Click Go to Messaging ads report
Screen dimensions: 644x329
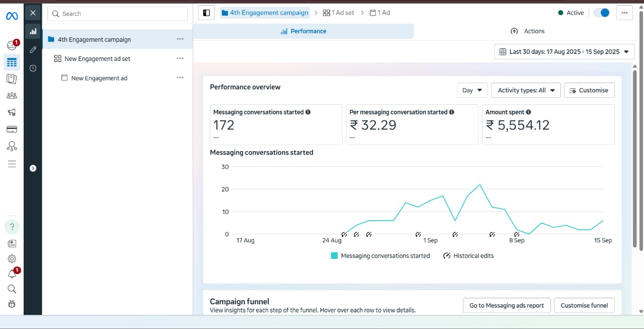tap(506, 305)
